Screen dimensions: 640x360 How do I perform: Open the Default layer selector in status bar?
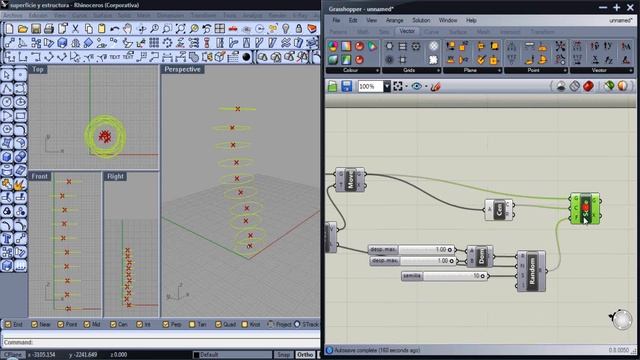click(232, 354)
